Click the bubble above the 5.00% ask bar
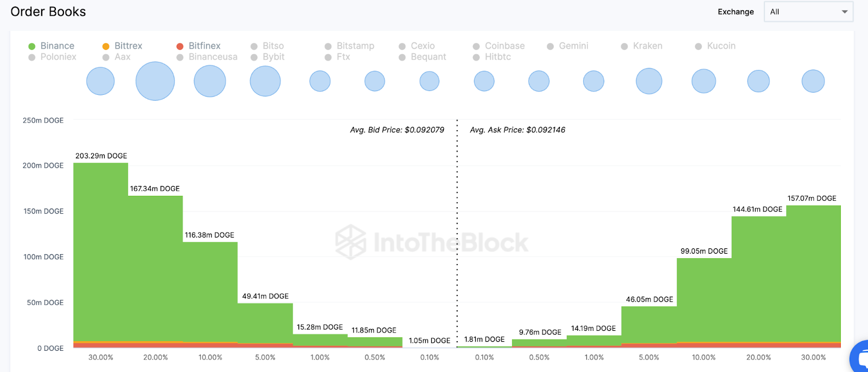This screenshot has width=868, height=372. click(x=649, y=81)
